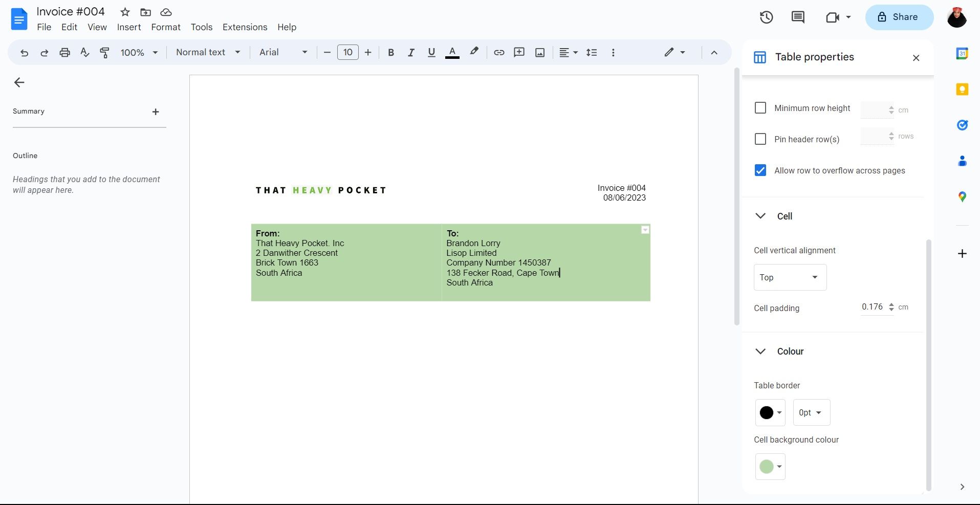Insert an image
This screenshot has height=505, width=980.
click(x=540, y=52)
